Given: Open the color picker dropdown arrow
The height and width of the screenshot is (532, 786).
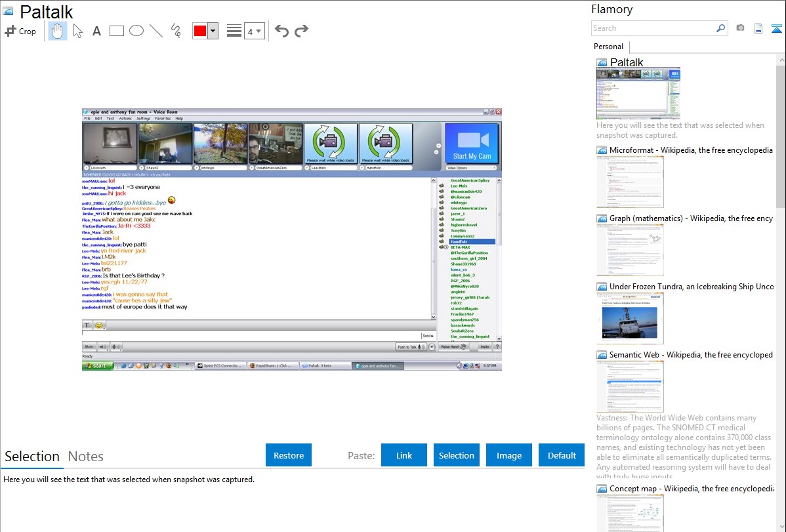Looking at the screenshot, I should [213, 31].
